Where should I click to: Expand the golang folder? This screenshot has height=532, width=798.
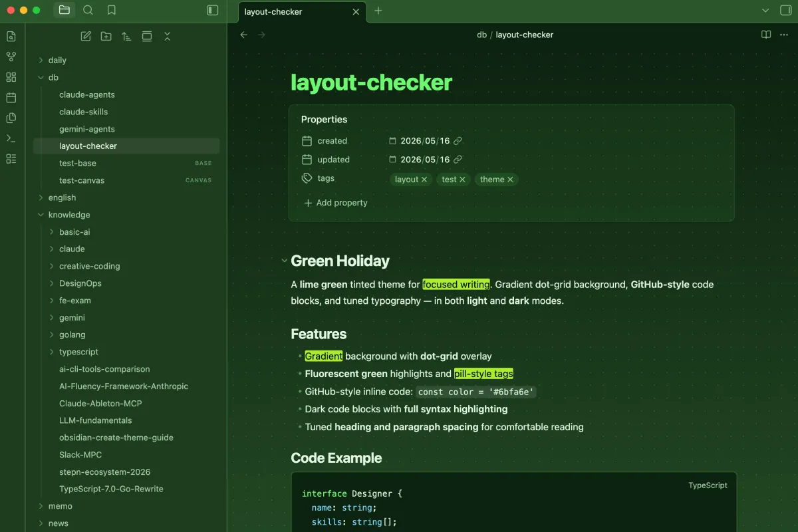coord(52,334)
